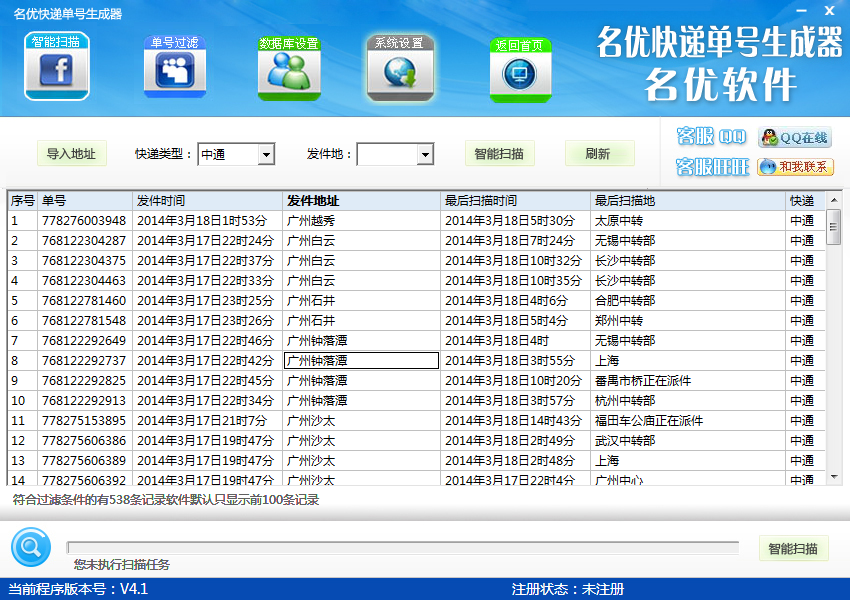The width and height of the screenshot is (850, 600).
Task: Click the 广州石井 cell in row 5
Action: [x=362, y=301]
